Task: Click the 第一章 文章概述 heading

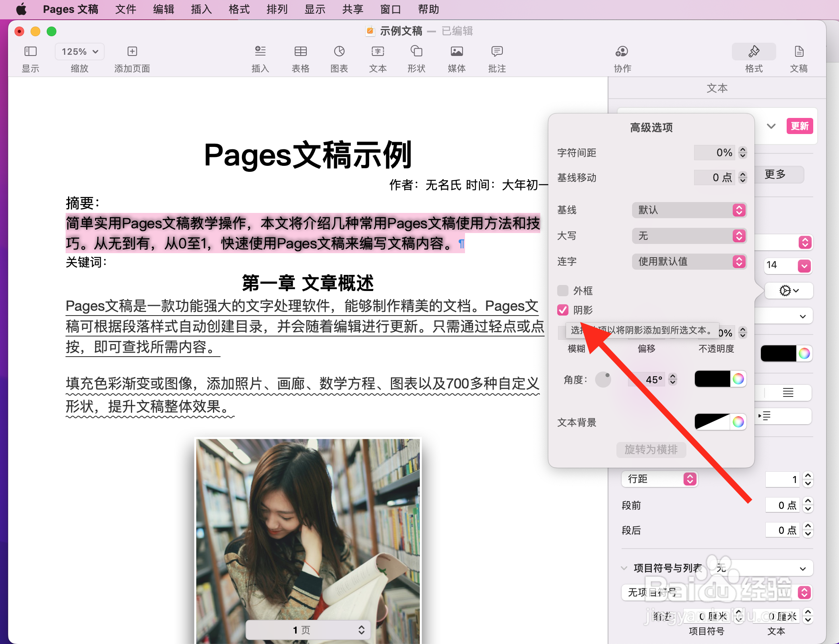Action: click(x=308, y=283)
